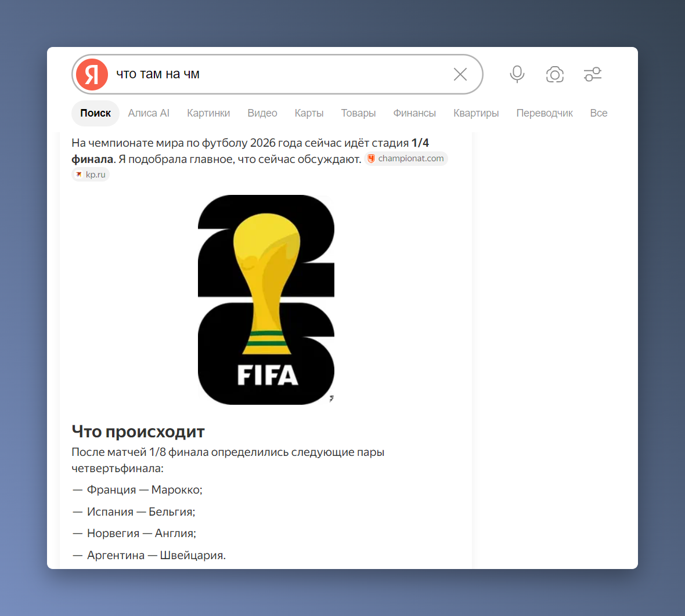Open championat.com source link

tap(406, 158)
